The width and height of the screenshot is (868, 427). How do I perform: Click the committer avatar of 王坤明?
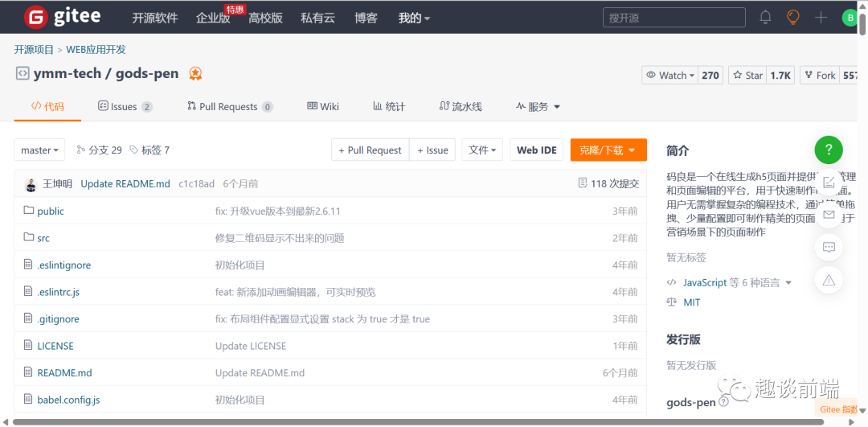click(x=31, y=184)
